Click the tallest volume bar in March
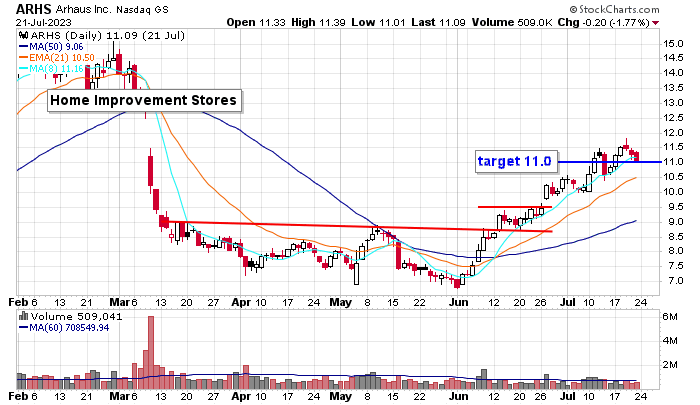Image resolution: width=700 pixels, height=405 pixels. [x=151, y=352]
